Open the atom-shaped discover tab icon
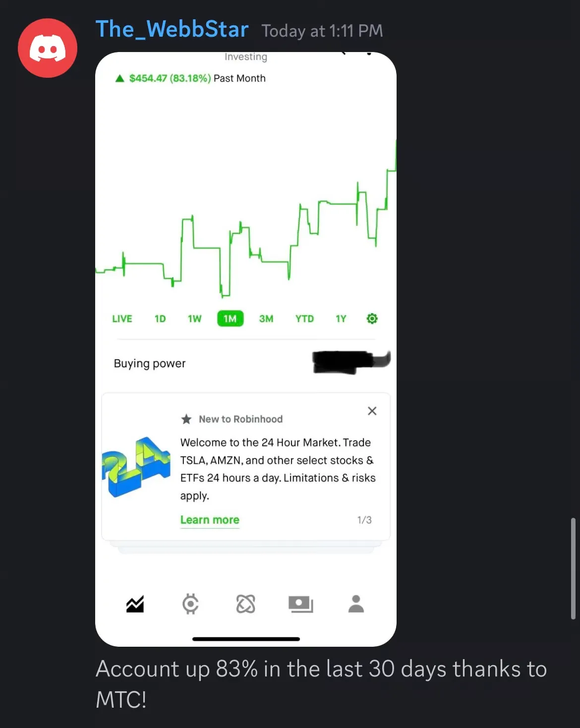The height and width of the screenshot is (728, 580). 245,604
